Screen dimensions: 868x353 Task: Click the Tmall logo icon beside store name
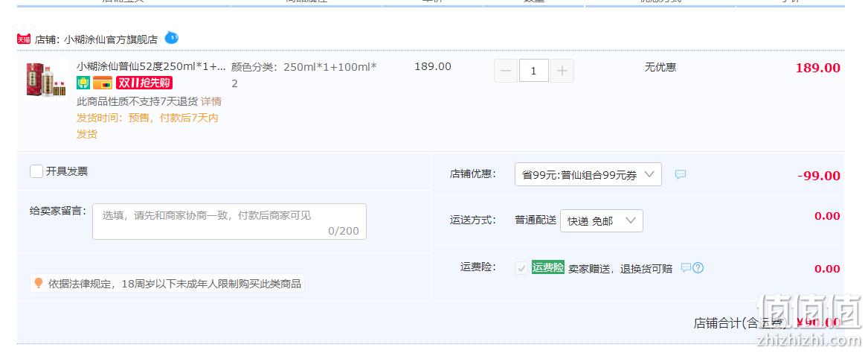tap(24, 39)
